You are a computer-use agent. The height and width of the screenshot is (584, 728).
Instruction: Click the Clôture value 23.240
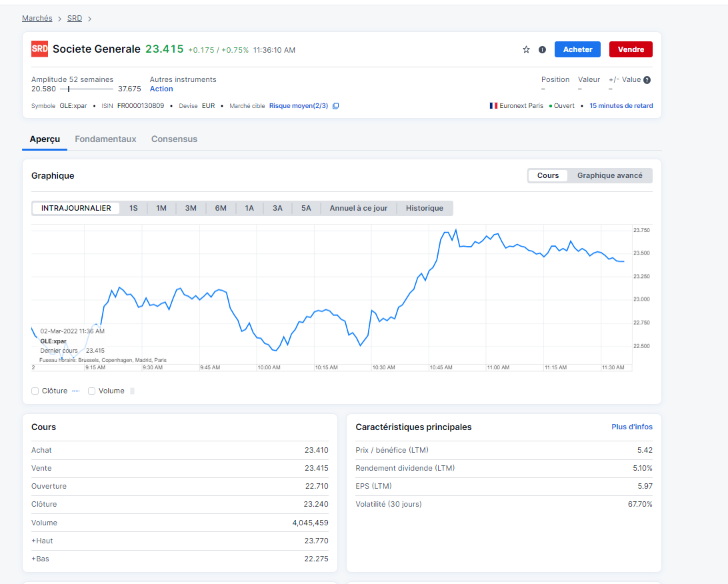click(316, 504)
